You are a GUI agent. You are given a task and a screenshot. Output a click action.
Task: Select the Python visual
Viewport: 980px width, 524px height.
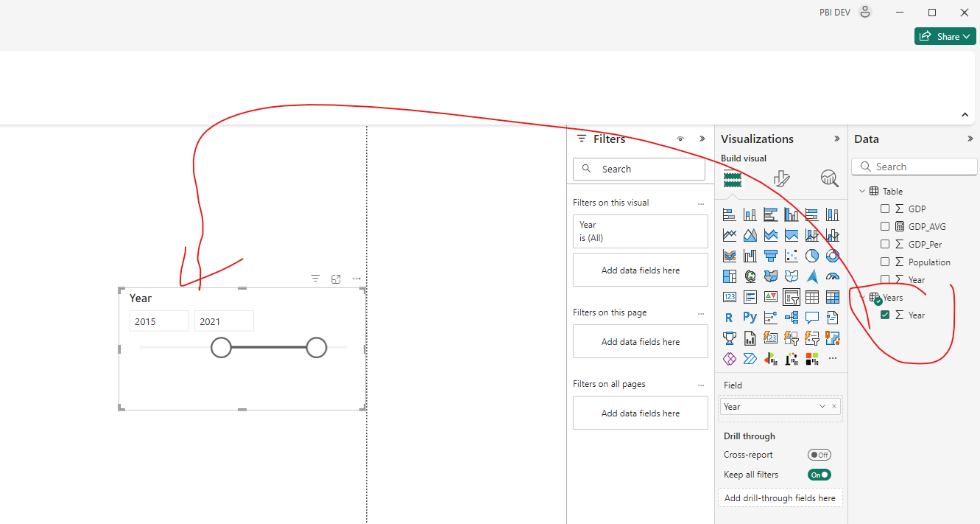pos(750,318)
